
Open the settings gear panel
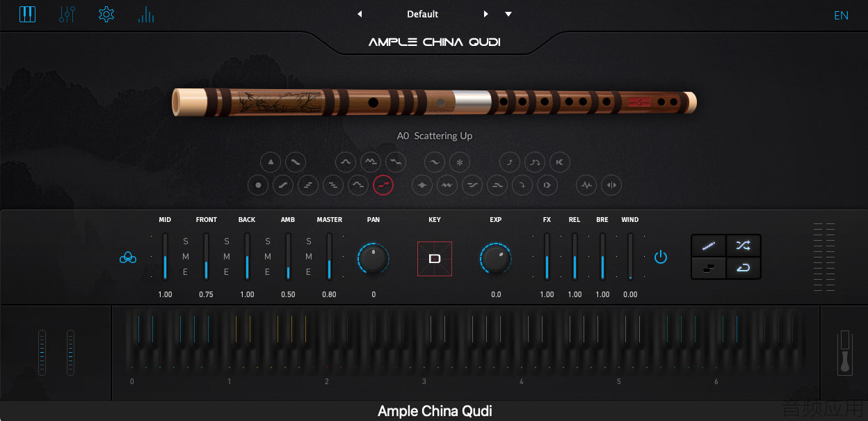pyautogui.click(x=106, y=14)
